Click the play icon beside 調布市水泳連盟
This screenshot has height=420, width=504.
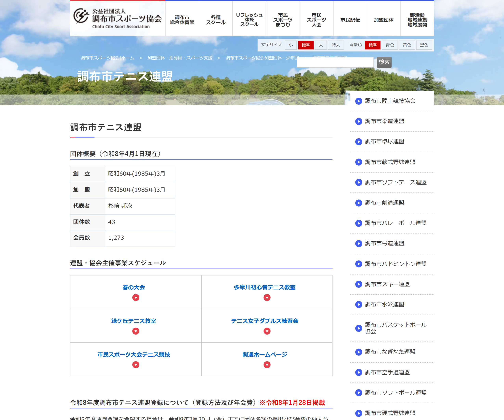[359, 305]
